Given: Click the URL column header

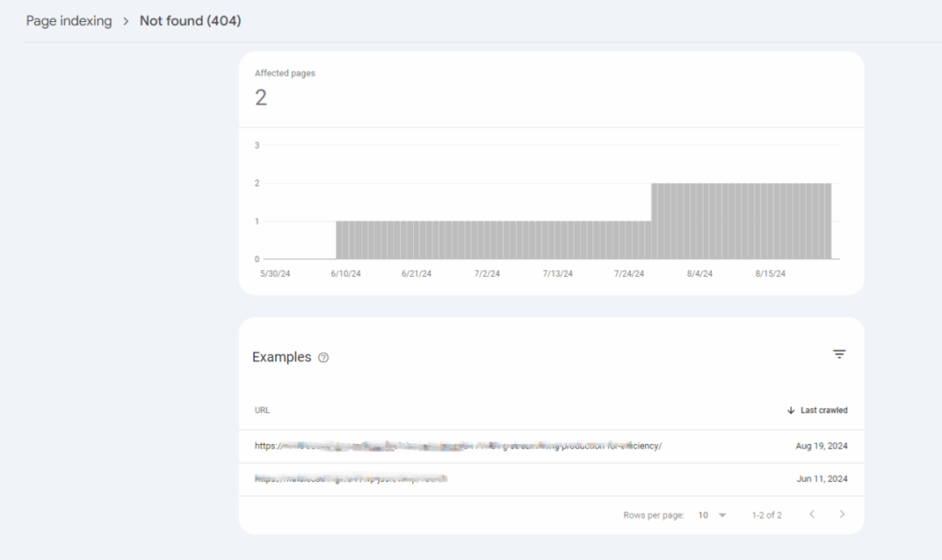Looking at the screenshot, I should (x=262, y=410).
